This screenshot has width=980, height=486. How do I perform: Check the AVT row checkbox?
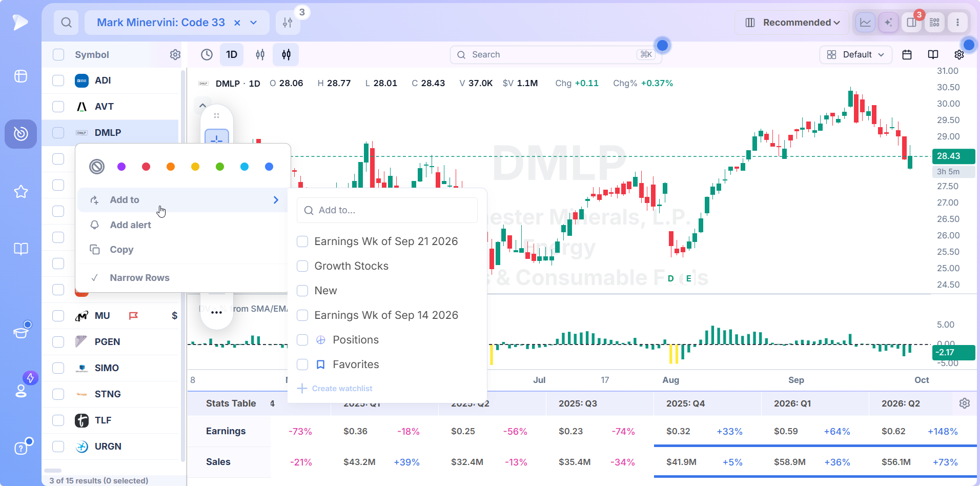click(58, 107)
